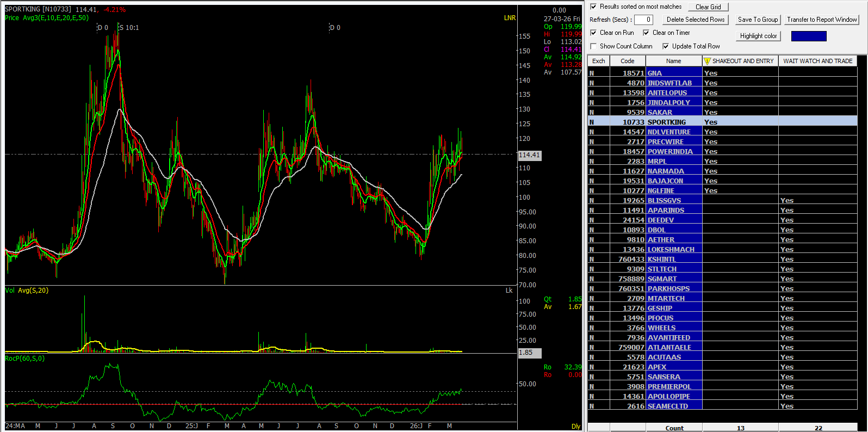Click Transfer to Report Window button
Image resolution: width=868 pixels, height=432 pixels.
[822, 20]
